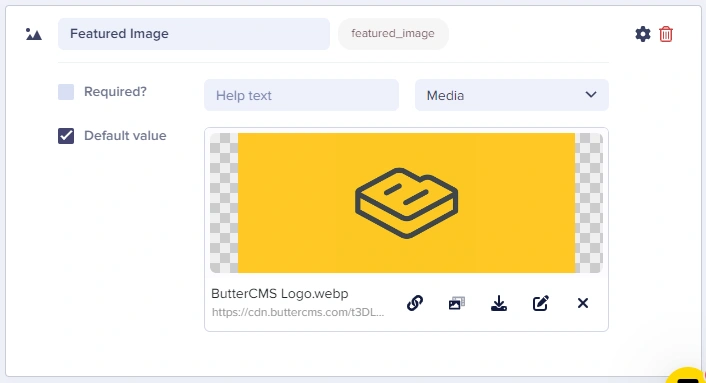The image size is (706, 383).
Task: Click the media field type icon
Action: 34,34
